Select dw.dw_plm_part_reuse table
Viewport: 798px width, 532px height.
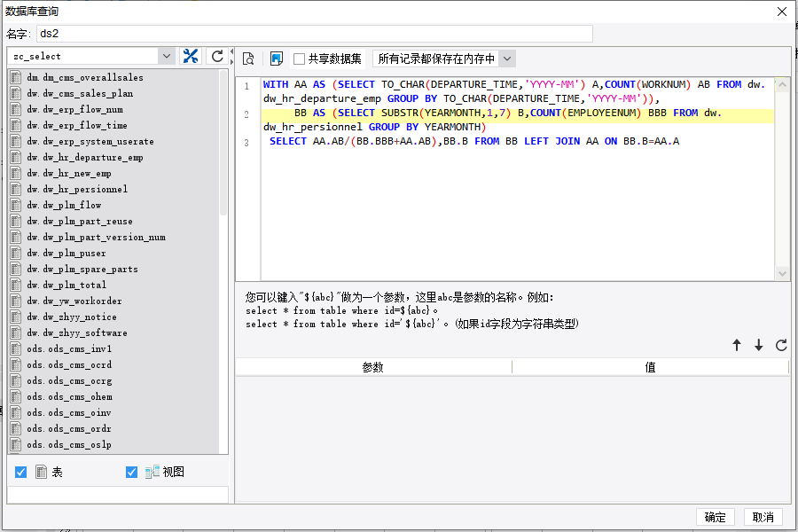click(80, 222)
